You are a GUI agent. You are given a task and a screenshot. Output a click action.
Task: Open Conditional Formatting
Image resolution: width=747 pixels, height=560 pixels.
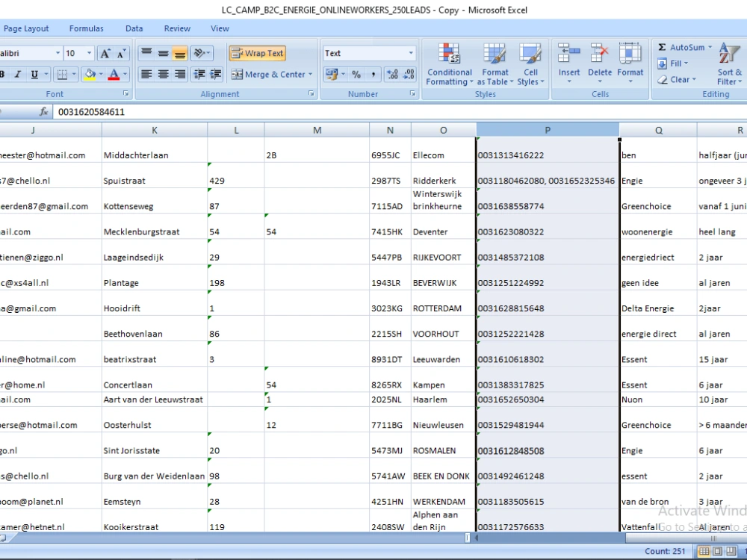pyautogui.click(x=449, y=65)
